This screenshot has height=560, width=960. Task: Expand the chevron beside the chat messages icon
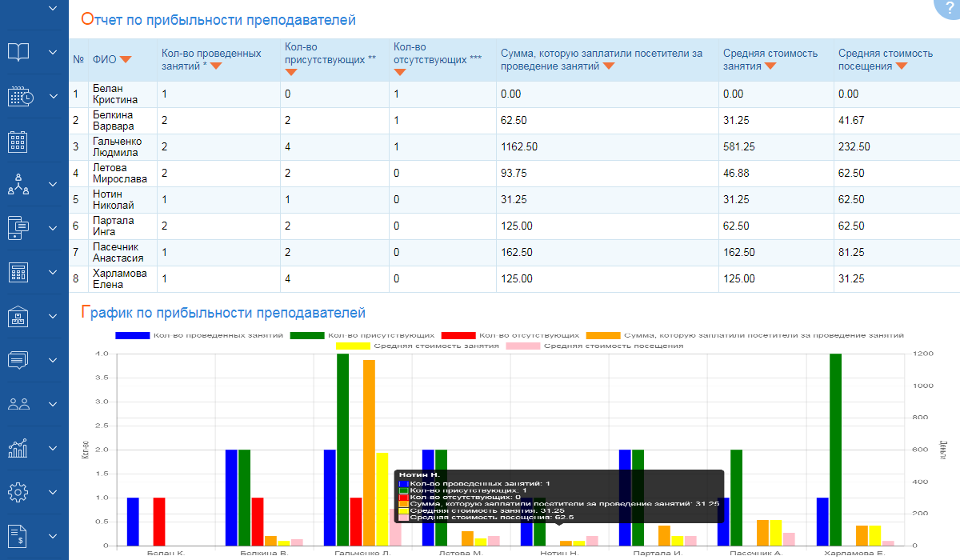point(54,360)
